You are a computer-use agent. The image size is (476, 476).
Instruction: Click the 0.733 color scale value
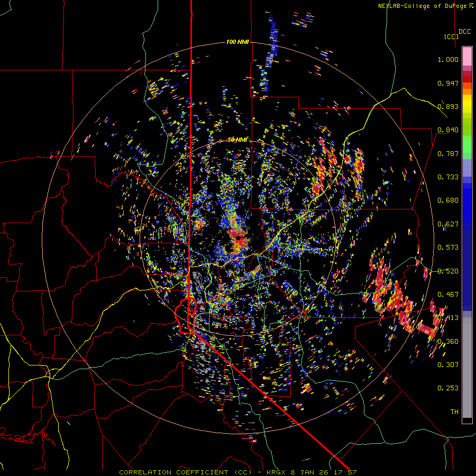tap(448, 177)
